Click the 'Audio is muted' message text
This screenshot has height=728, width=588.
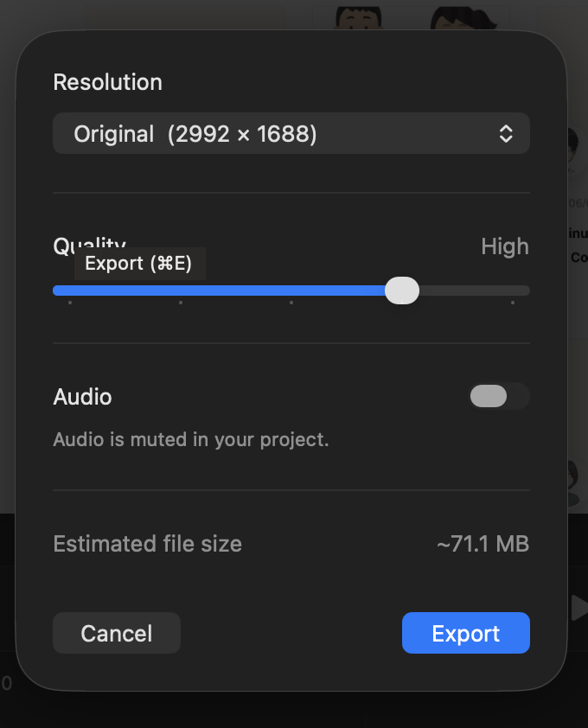click(x=191, y=440)
